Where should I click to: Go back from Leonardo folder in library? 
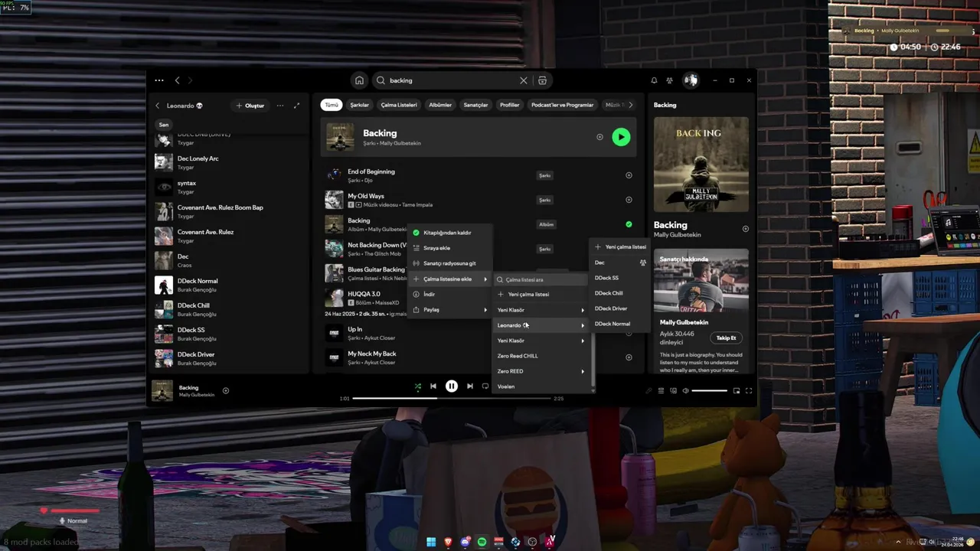(x=158, y=106)
